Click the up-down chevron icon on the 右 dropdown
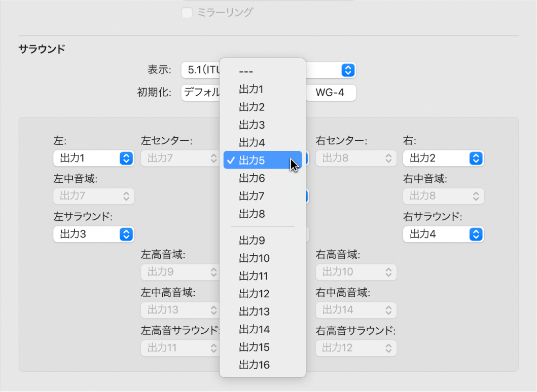Viewport: 537px width, 392px height. click(475, 158)
